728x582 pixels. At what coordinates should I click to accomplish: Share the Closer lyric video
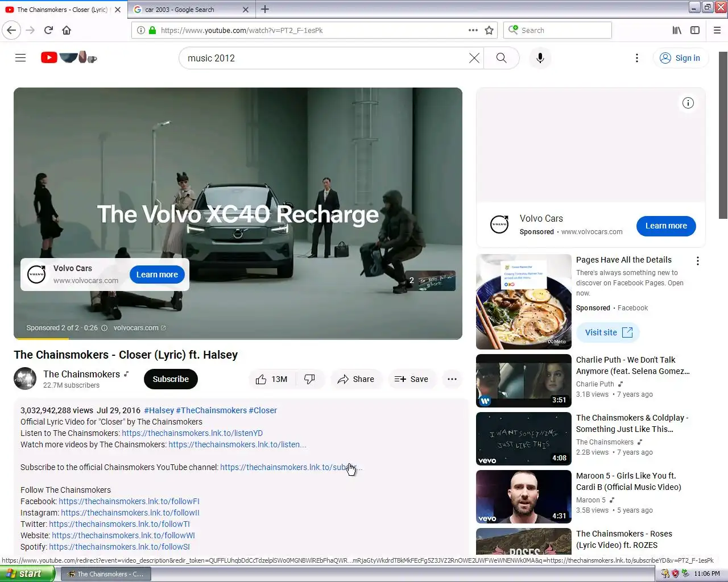(x=356, y=379)
